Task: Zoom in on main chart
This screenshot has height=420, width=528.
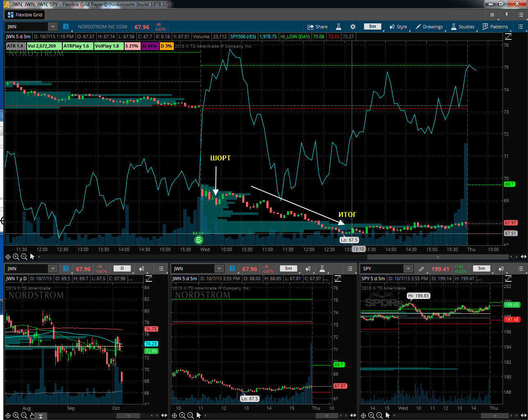Action: pyautogui.click(x=16, y=257)
